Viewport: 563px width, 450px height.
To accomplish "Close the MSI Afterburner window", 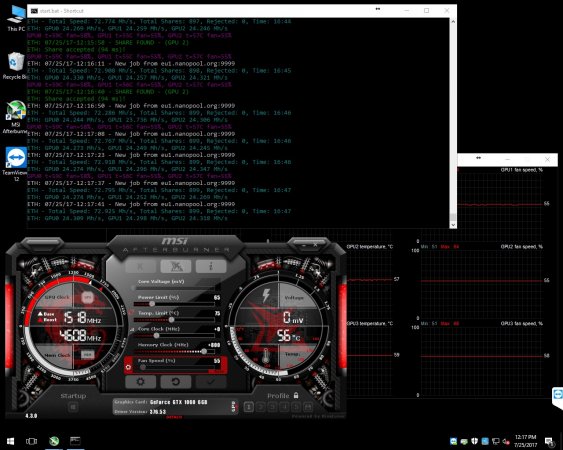I will coord(315,245).
